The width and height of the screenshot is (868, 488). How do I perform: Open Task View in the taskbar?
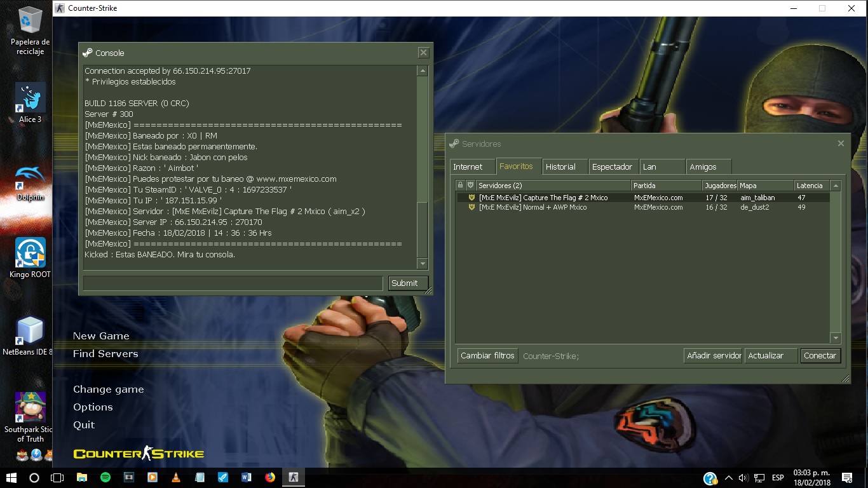(x=57, y=477)
